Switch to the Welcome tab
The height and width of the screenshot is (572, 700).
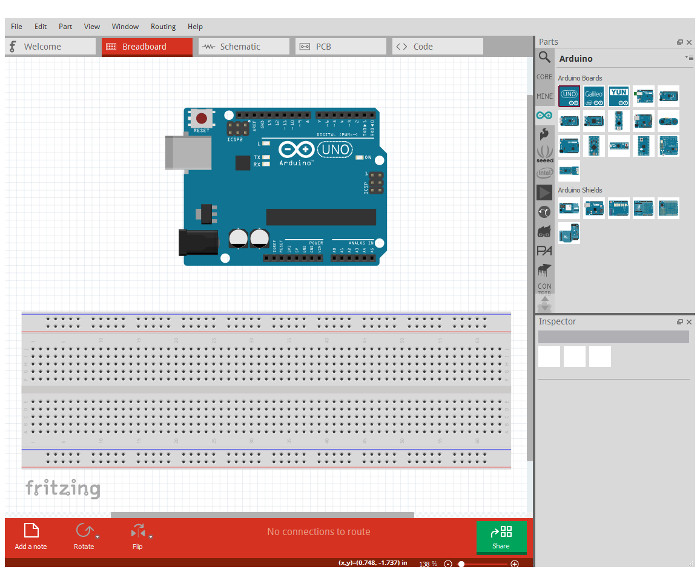pos(50,46)
